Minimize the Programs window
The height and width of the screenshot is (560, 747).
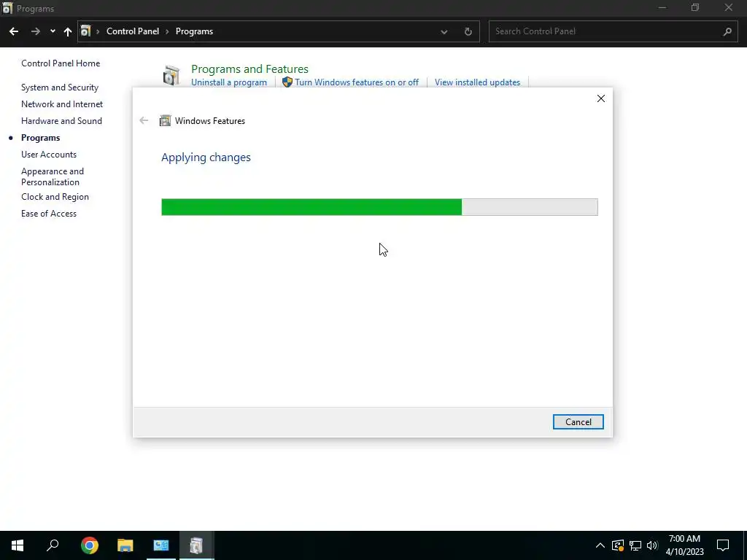coord(662,8)
